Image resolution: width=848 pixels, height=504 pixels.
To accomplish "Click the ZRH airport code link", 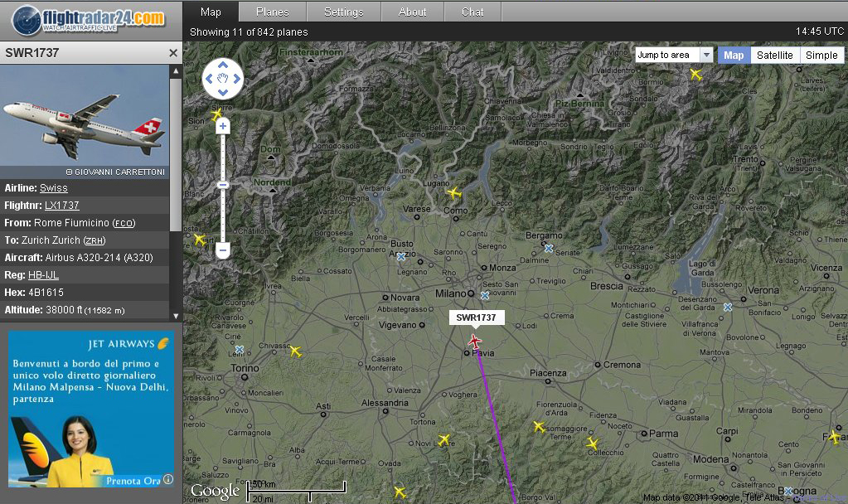I will (94, 240).
